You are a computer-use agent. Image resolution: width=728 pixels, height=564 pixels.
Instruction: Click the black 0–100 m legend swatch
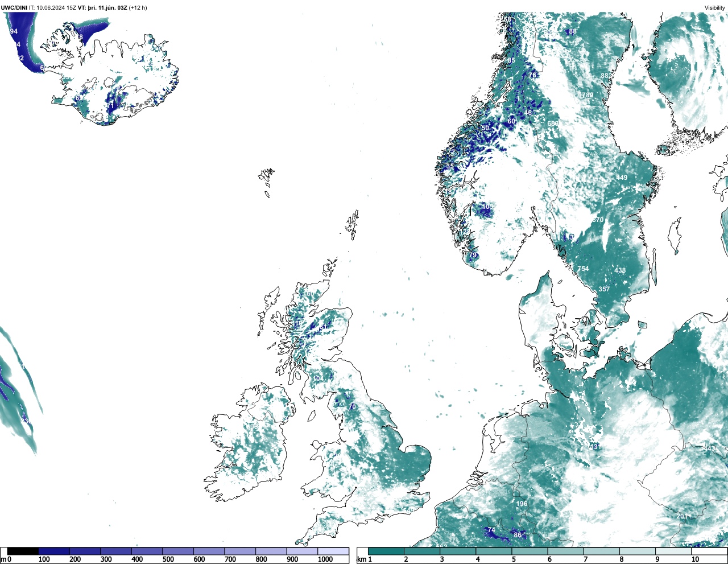coord(23,551)
